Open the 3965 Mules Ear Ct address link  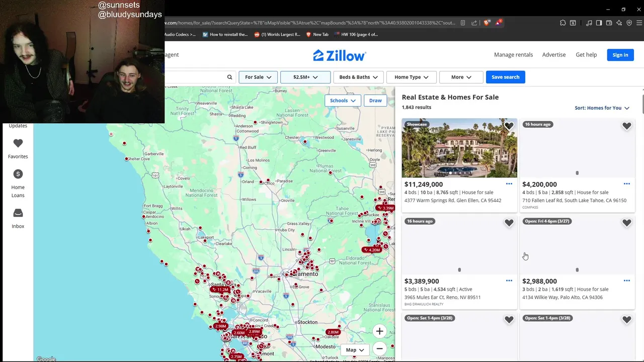[442, 297]
